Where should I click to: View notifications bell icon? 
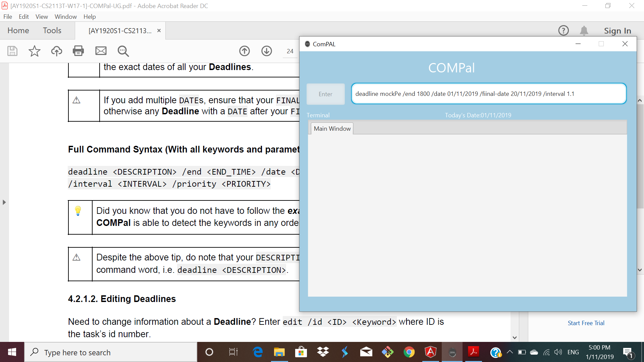584,31
